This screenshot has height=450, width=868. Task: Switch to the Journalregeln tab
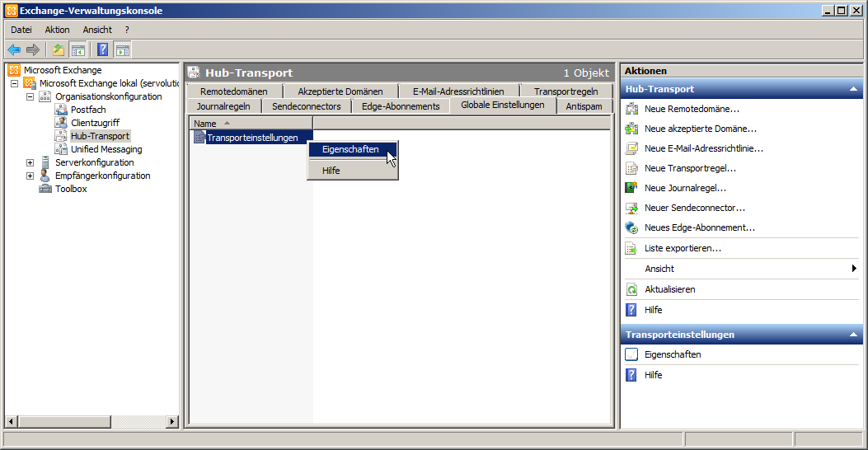pos(223,106)
